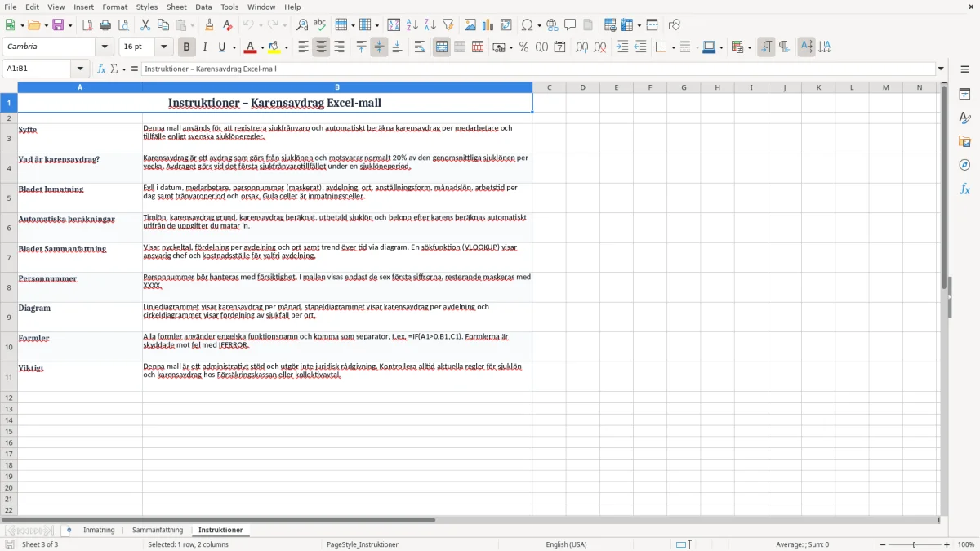Open sidebar Navigator compass icon
The height and width of the screenshot is (551, 980).
pyautogui.click(x=964, y=165)
